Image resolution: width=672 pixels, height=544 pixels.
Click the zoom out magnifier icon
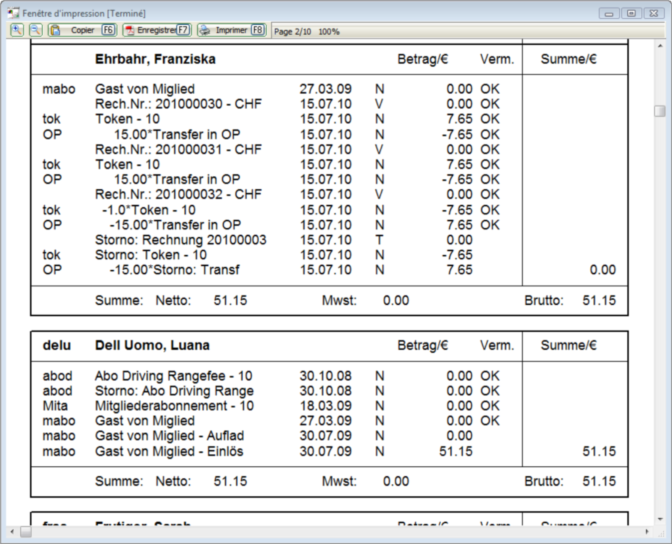click(x=36, y=30)
